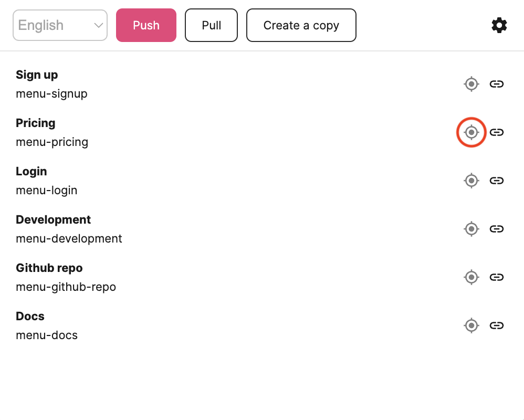Click the link icon for Docs
This screenshot has width=524, height=420.
tap(497, 325)
